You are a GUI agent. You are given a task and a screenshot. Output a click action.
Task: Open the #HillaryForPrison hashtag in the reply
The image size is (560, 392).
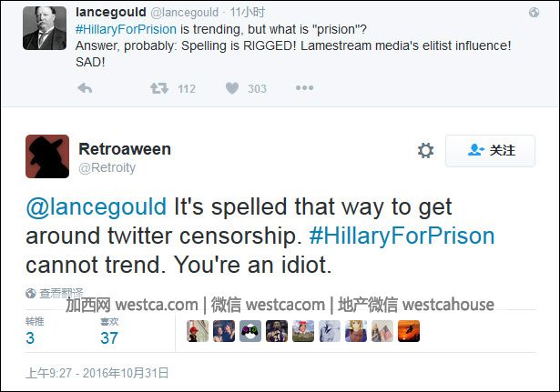pos(402,236)
